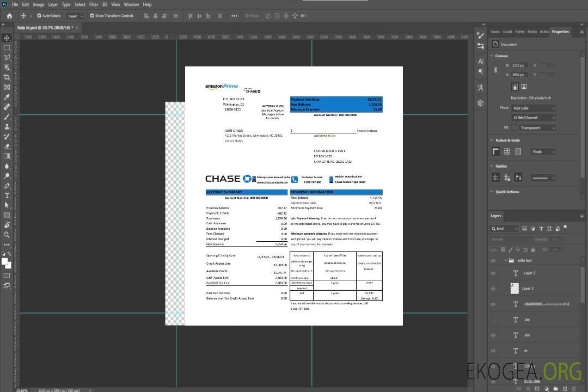
Task: Select the Layer 3 thumbnail
Action: coord(515,289)
